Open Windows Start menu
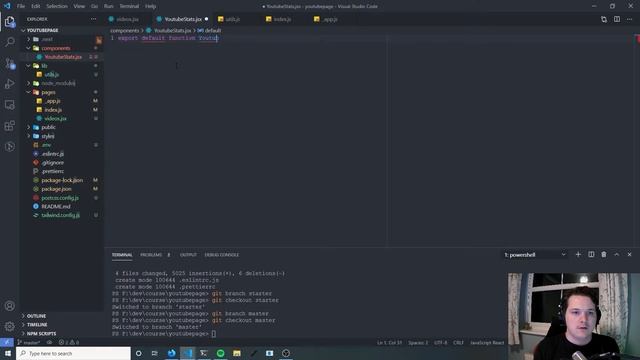Image resolution: width=640 pixels, height=360 pixels. point(8,353)
